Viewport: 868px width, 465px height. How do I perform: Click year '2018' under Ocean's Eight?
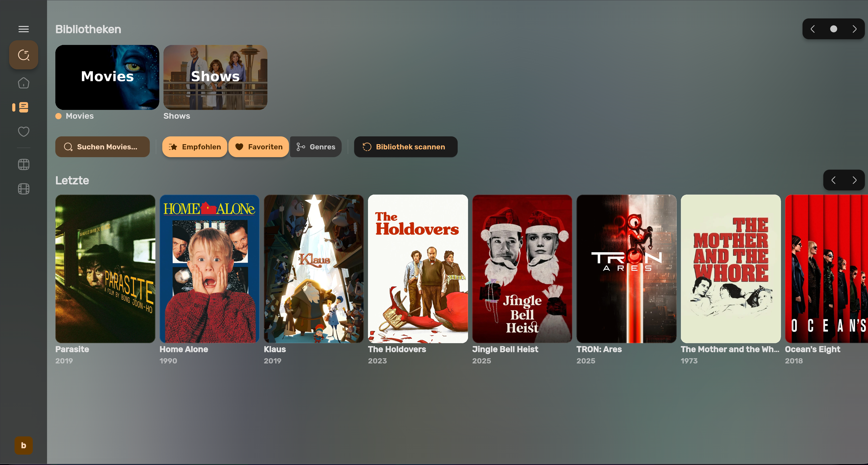coord(794,361)
